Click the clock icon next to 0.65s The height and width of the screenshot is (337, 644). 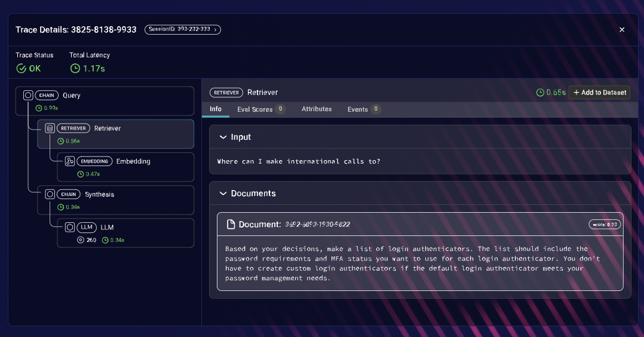pos(540,93)
